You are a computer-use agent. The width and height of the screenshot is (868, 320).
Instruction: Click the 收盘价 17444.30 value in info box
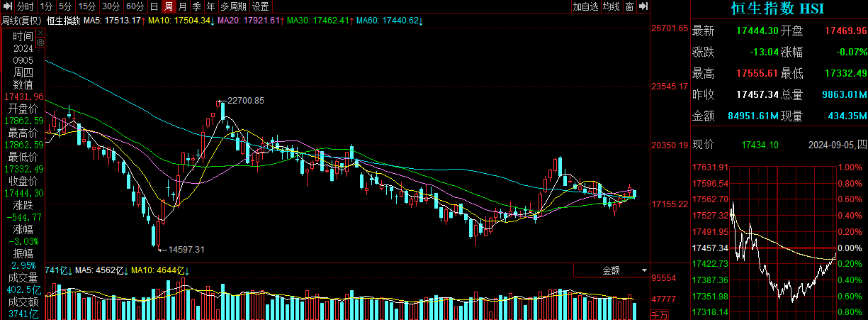pos(23,193)
